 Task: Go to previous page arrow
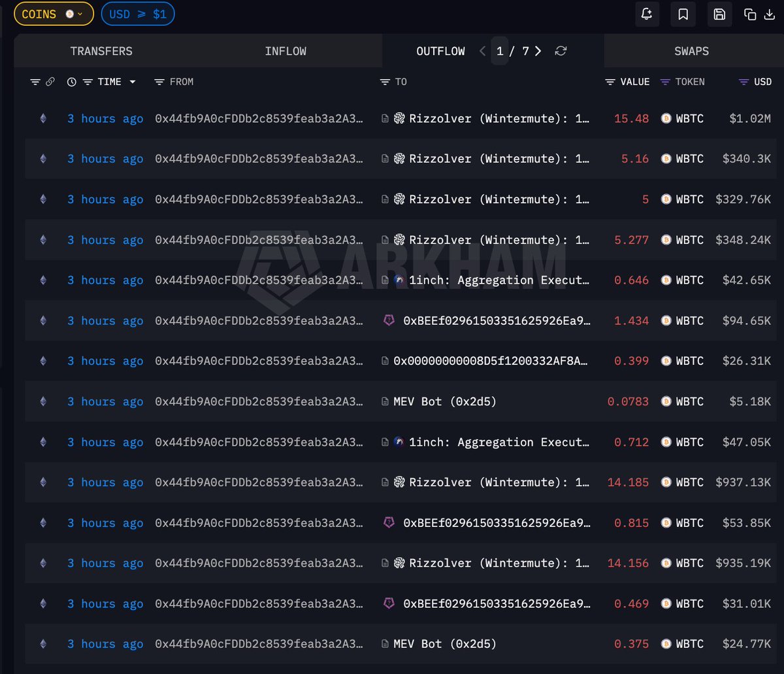coord(482,51)
